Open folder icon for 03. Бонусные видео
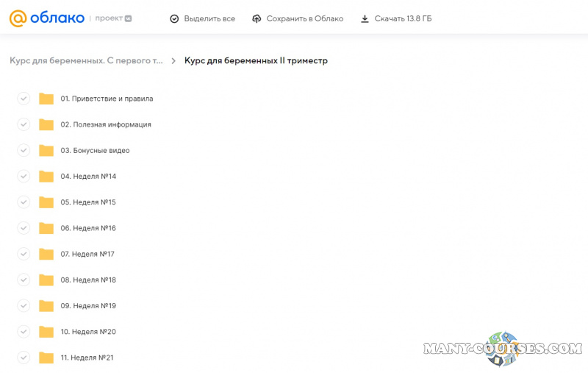Image resolution: width=588 pixels, height=373 pixels. click(46, 151)
